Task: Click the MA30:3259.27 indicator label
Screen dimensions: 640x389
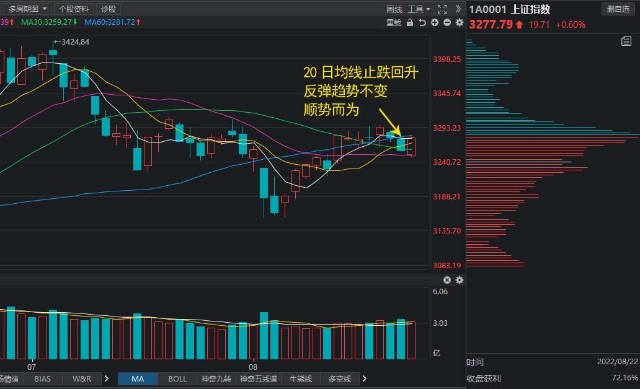Action: pos(49,22)
